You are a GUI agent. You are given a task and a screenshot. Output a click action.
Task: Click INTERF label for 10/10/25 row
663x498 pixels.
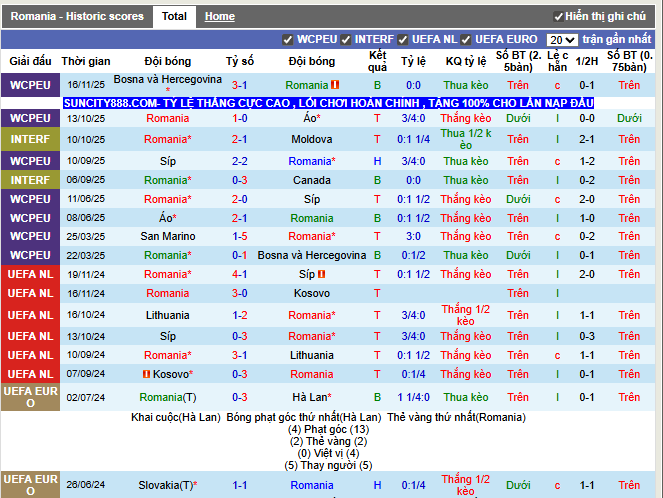[30, 140]
